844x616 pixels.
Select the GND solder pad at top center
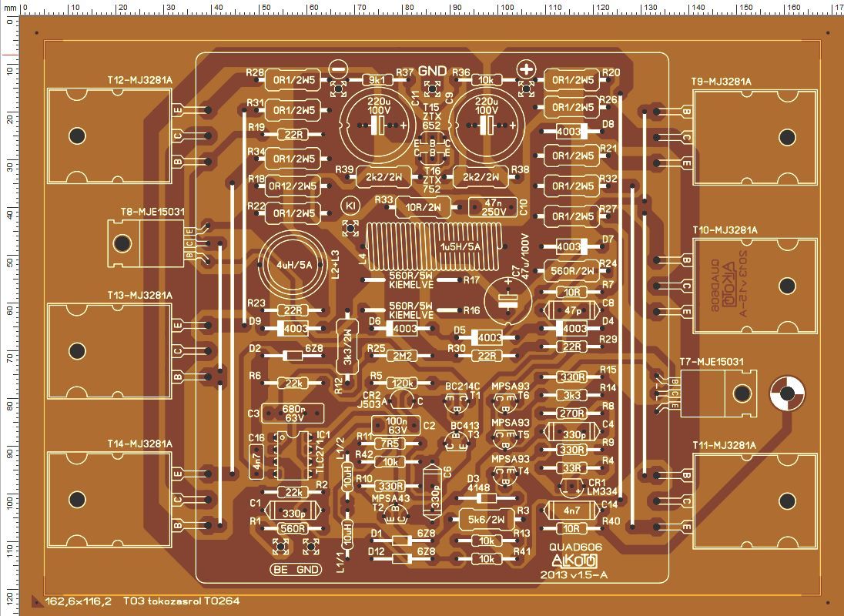pos(431,89)
